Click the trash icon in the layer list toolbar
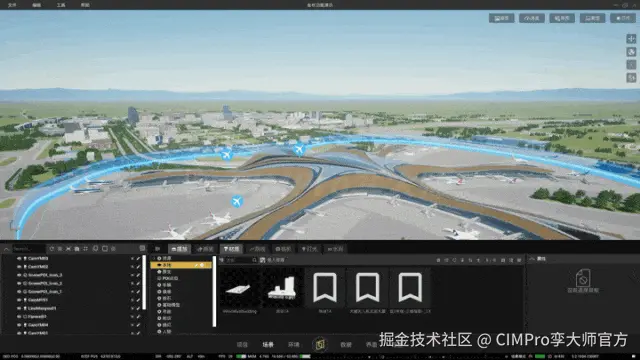This screenshot has height=360, width=640. [x=77, y=249]
